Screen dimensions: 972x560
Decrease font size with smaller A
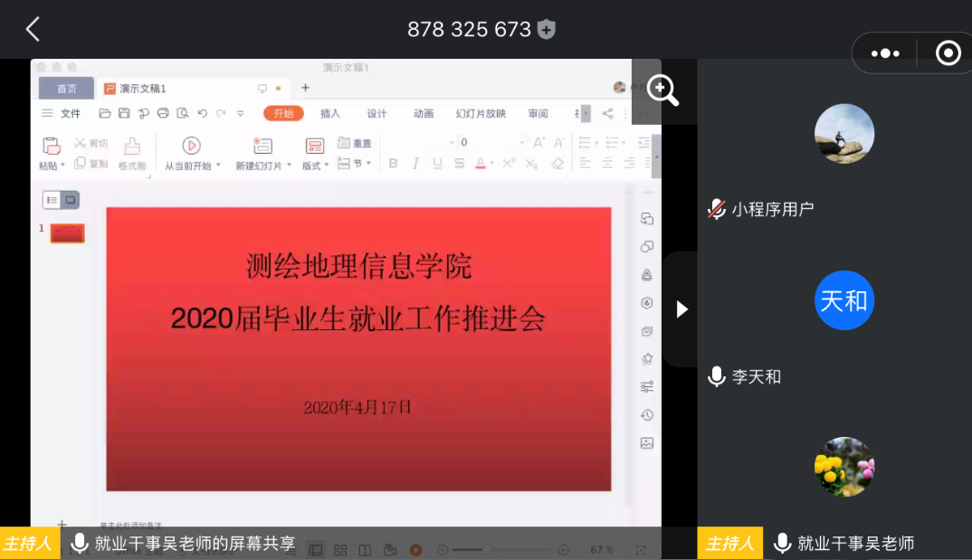[559, 142]
